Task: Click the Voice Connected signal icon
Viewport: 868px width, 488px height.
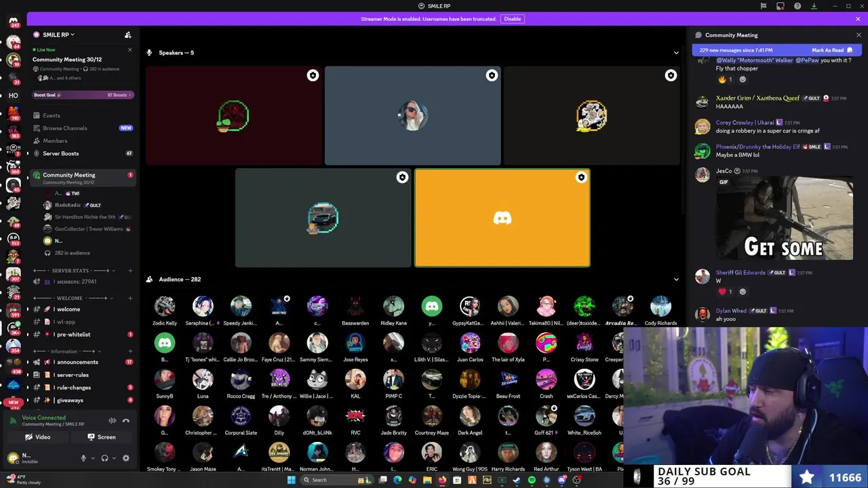Action: pyautogui.click(x=14, y=421)
